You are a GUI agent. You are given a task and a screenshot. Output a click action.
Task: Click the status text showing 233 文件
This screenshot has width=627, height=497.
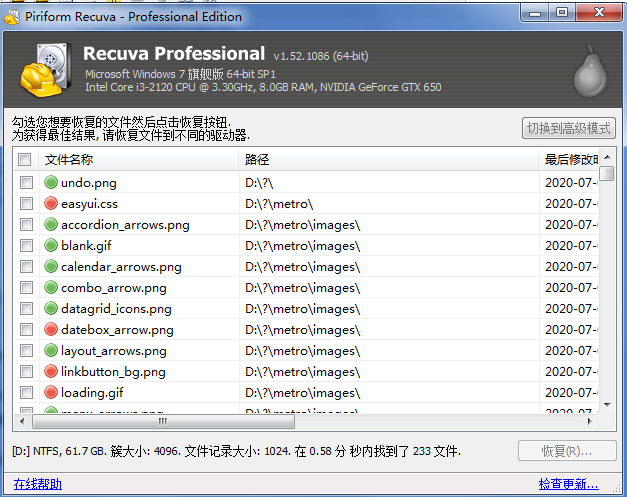pyautogui.click(x=437, y=451)
